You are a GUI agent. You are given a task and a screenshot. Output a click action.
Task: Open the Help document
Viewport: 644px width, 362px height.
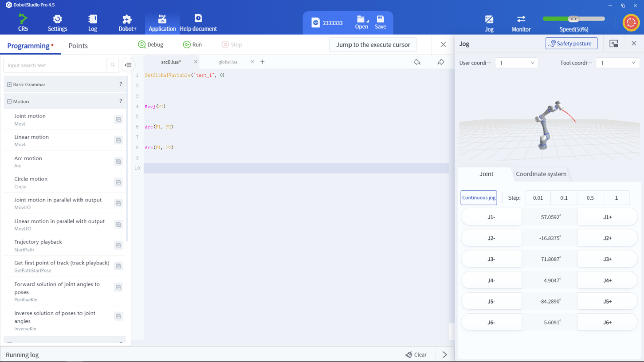click(198, 22)
